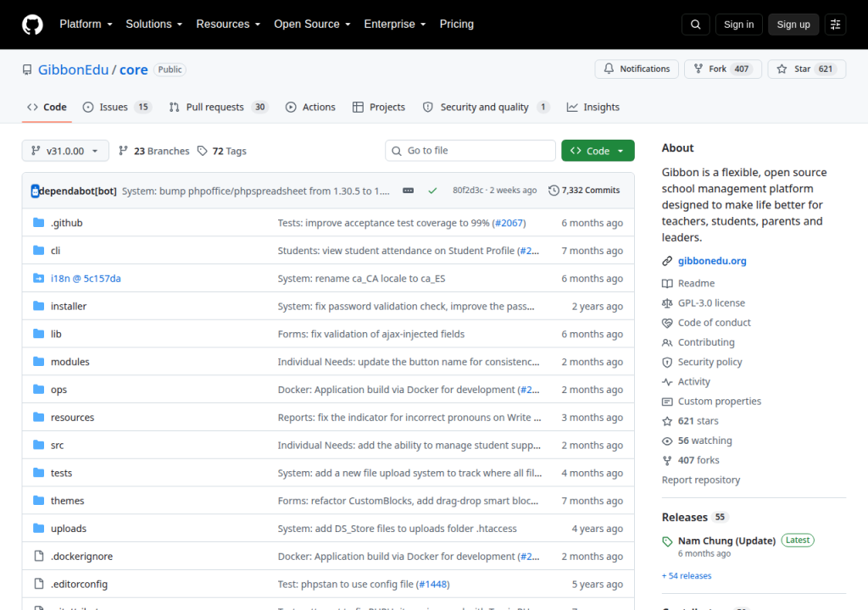Open the Solutions dropdown menu
The height and width of the screenshot is (610, 868).
154,25
